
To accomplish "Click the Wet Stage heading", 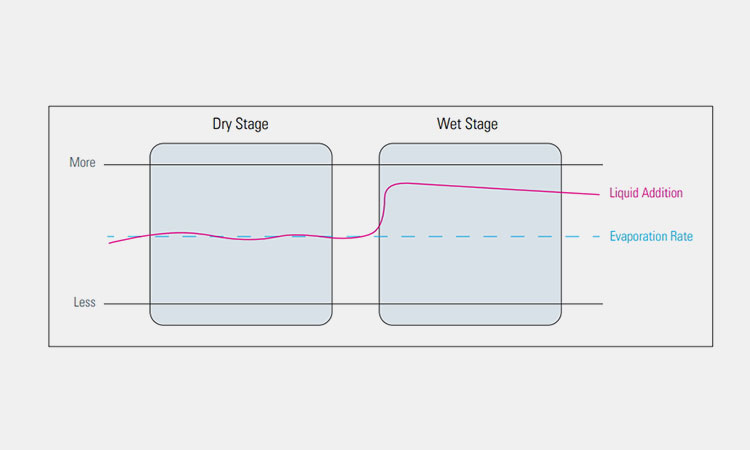I will point(467,124).
